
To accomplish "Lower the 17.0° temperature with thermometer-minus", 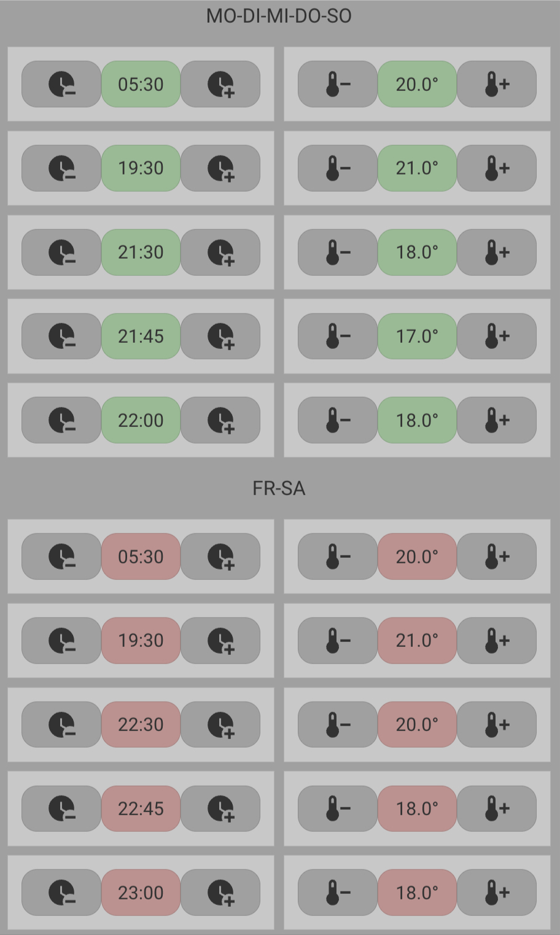I will coord(337,336).
